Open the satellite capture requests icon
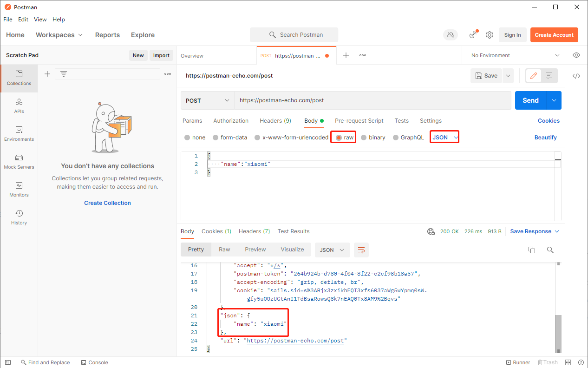This screenshot has width=588, height=368. [x=473, y=35]
